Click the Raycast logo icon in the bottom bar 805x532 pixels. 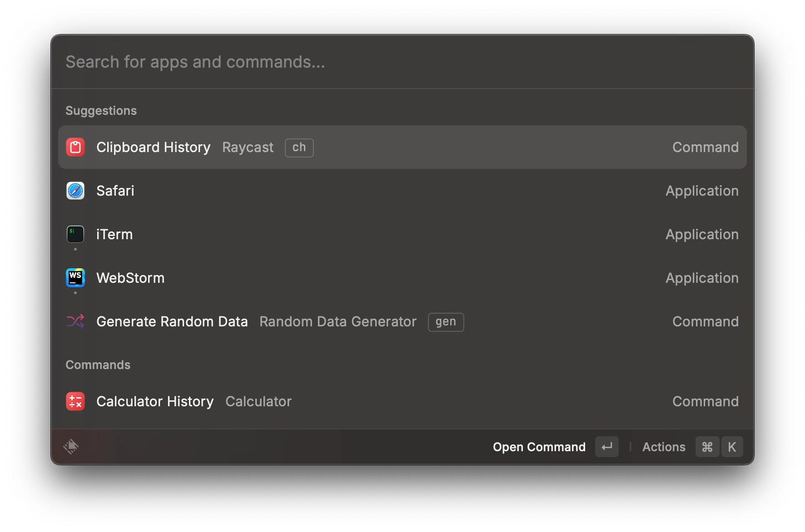click(x=71, y=447)
